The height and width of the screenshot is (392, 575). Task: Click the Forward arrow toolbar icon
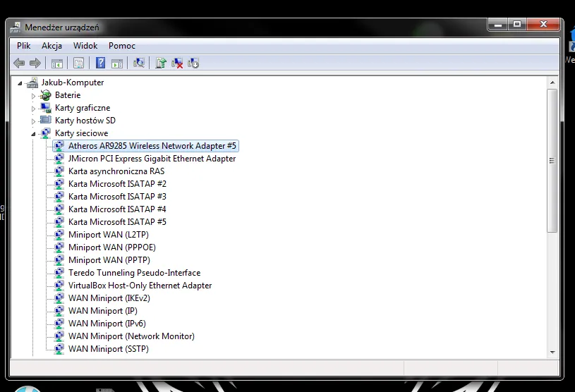click(35, 63)
